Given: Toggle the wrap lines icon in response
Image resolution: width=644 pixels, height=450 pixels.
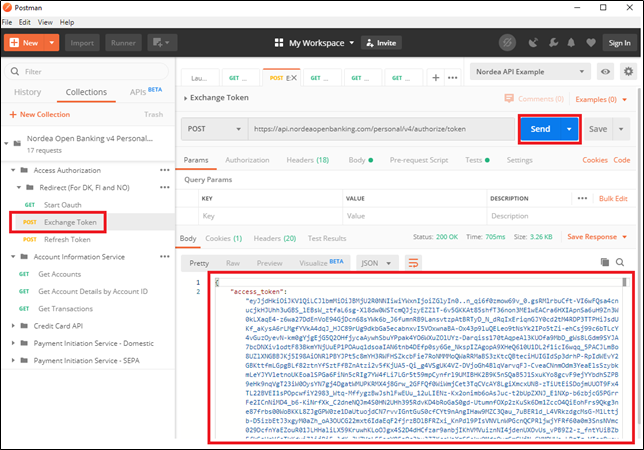Looking at the screenshot, I should tap(413, 263).
